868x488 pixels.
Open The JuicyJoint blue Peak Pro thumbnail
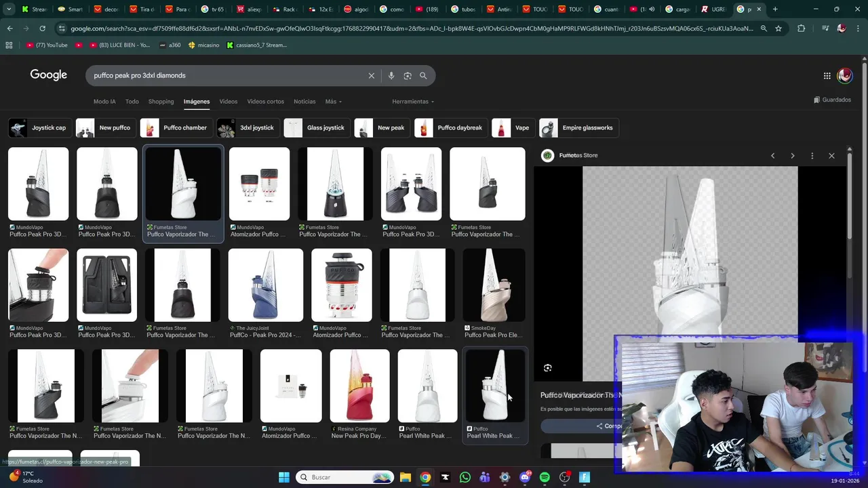(265, 285)
